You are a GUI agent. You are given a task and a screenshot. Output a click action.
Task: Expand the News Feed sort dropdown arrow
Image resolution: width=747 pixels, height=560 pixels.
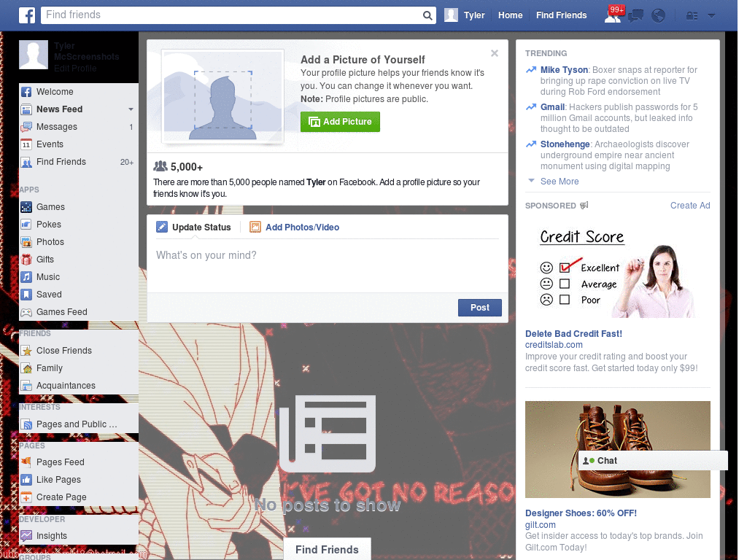pos(131,109)
